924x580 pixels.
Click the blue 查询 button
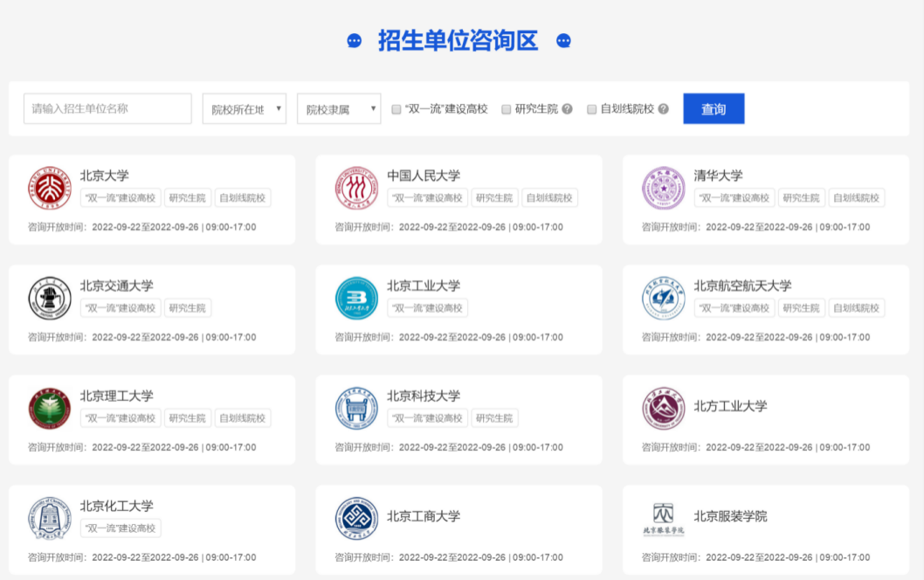tap(714, 109)
